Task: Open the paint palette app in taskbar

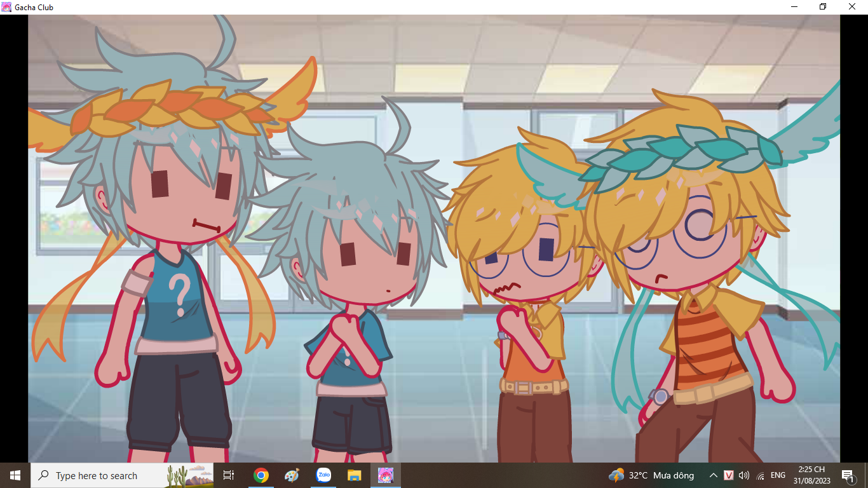Action: tap(292, 475)
